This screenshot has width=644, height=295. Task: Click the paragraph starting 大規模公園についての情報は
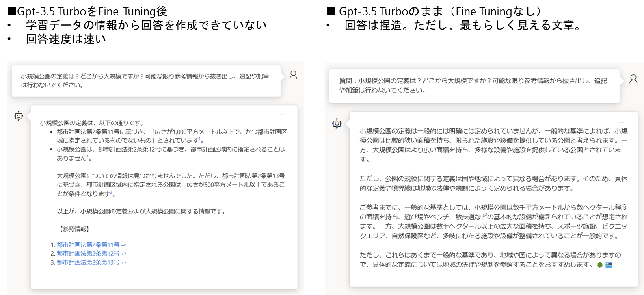point(171,185)
